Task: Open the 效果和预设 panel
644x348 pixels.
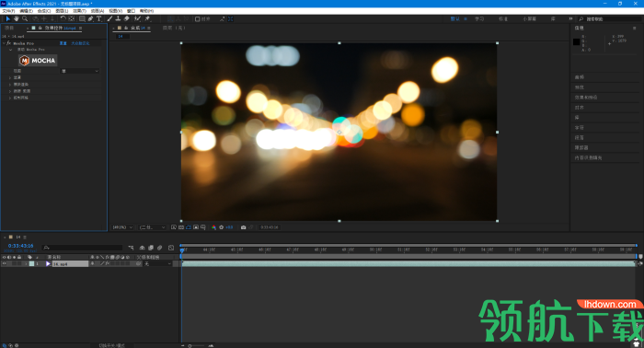Action: [586, 98]
